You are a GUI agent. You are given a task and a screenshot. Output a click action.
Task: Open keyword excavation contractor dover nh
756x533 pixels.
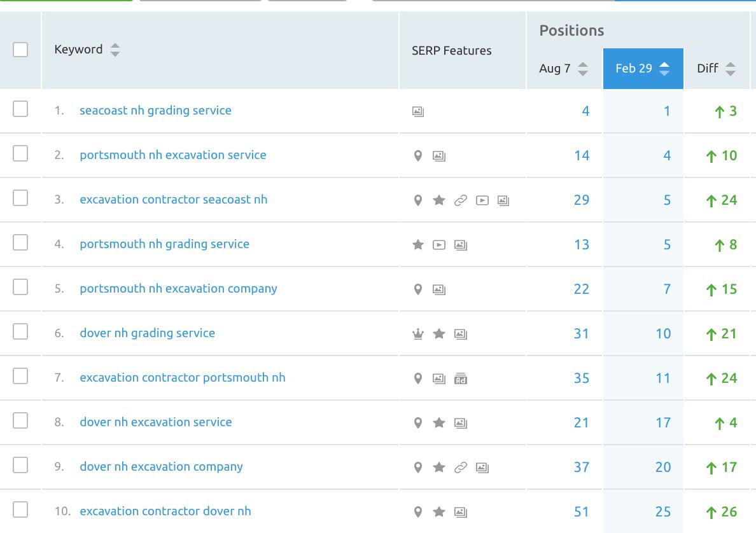(165, 511)
